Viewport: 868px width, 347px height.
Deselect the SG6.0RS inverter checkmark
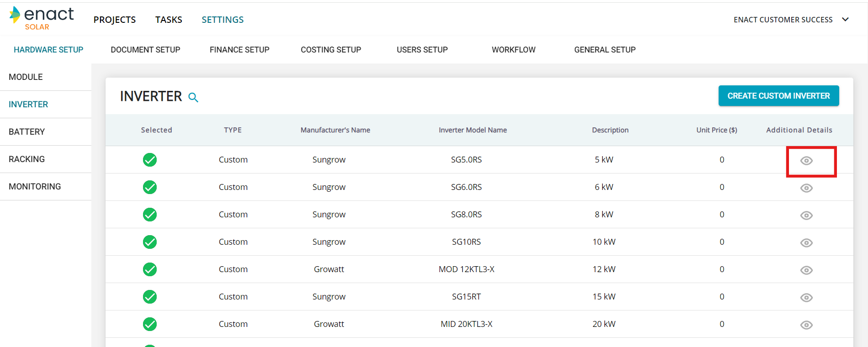click(150, 187)
